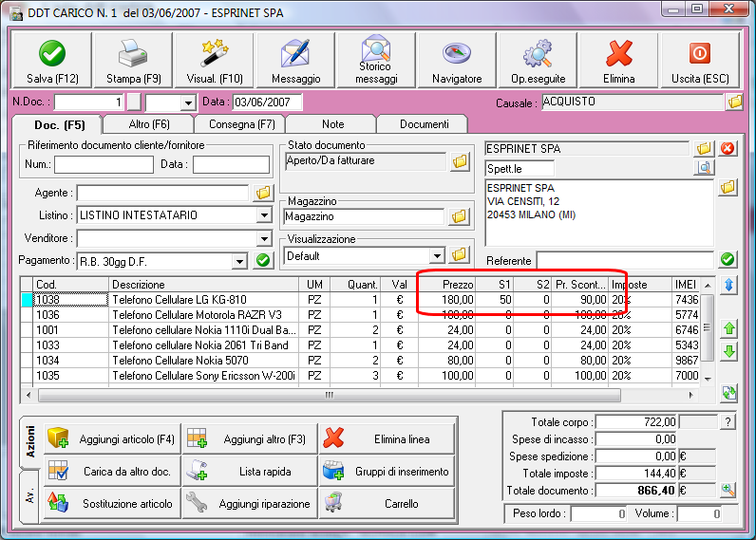This screenshot has height=540, width=756.
Task: Open Lista rapida
Action: tap(250, 471)
